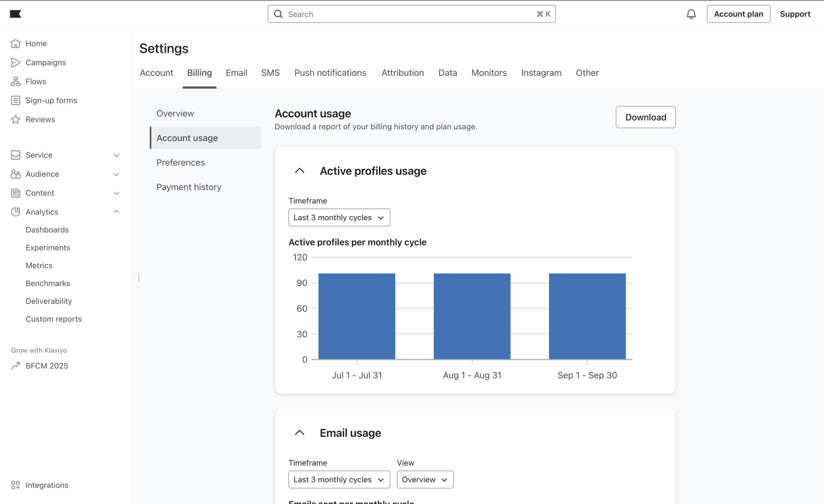Open BFCM 2025 via its trend arrow icon
The width and height of the screenshot is (824, 504).
coord(15,366)
